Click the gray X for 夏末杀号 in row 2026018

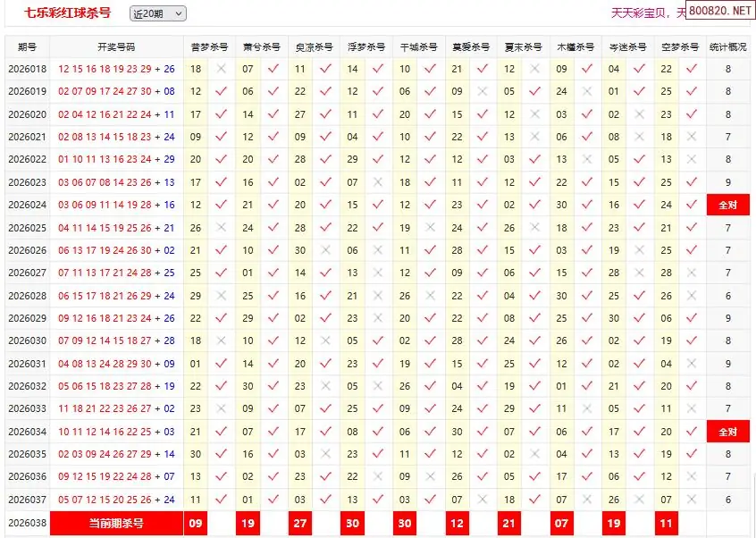535,69
